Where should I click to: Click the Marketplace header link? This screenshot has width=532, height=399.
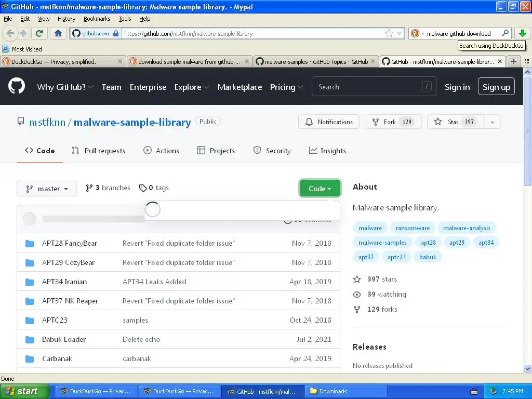coord(240,87)
